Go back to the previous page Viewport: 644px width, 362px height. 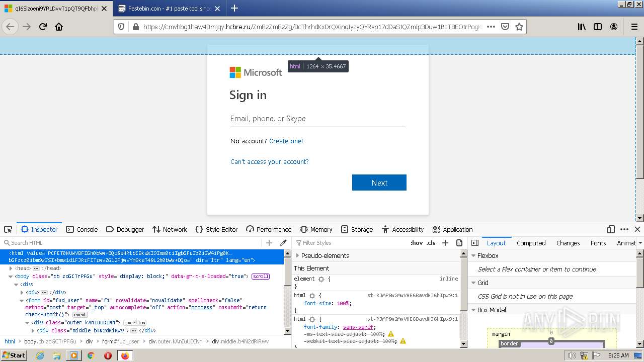[10, 27]
